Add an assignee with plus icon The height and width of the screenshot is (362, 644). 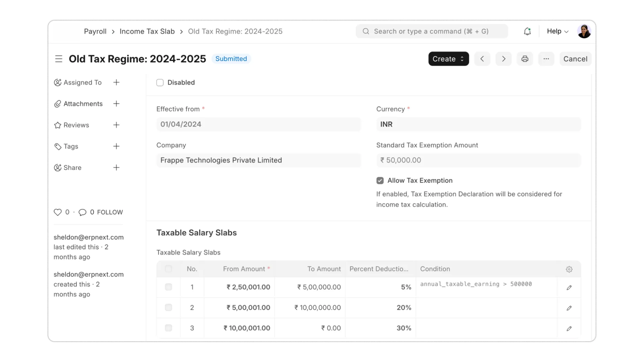pos(116,82)
